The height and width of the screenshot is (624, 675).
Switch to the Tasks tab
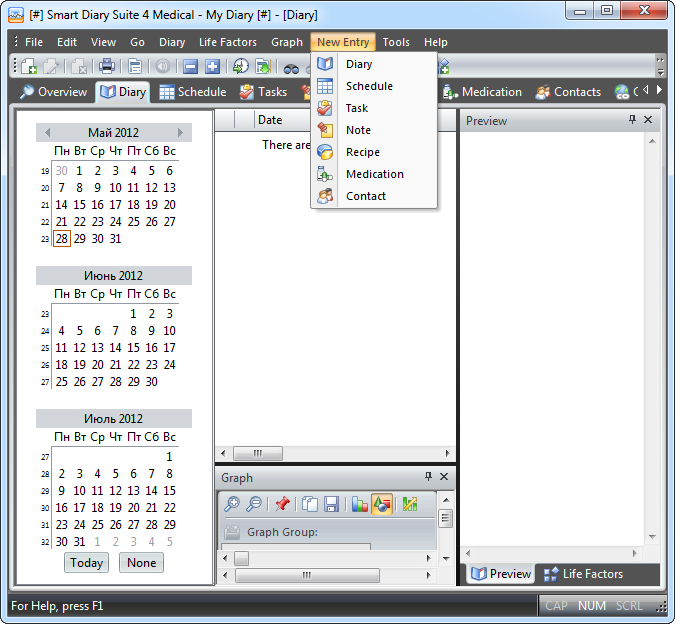tap(263, 92)
